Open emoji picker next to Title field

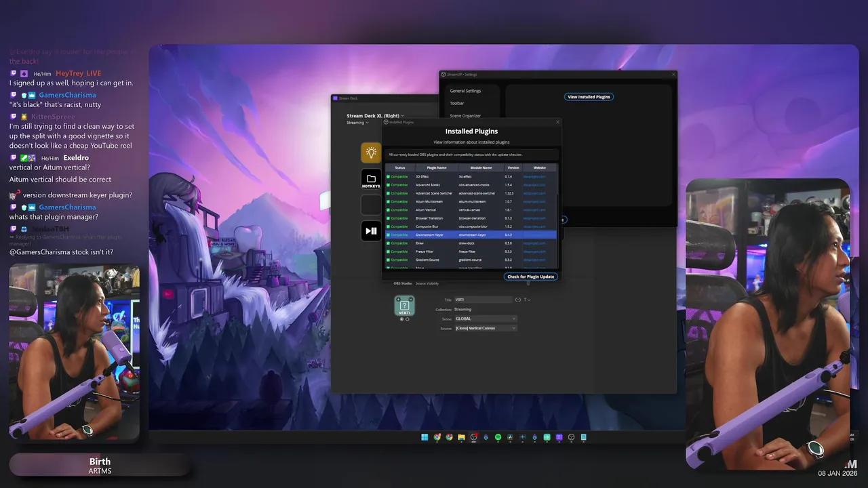click(x=518, y=300)
